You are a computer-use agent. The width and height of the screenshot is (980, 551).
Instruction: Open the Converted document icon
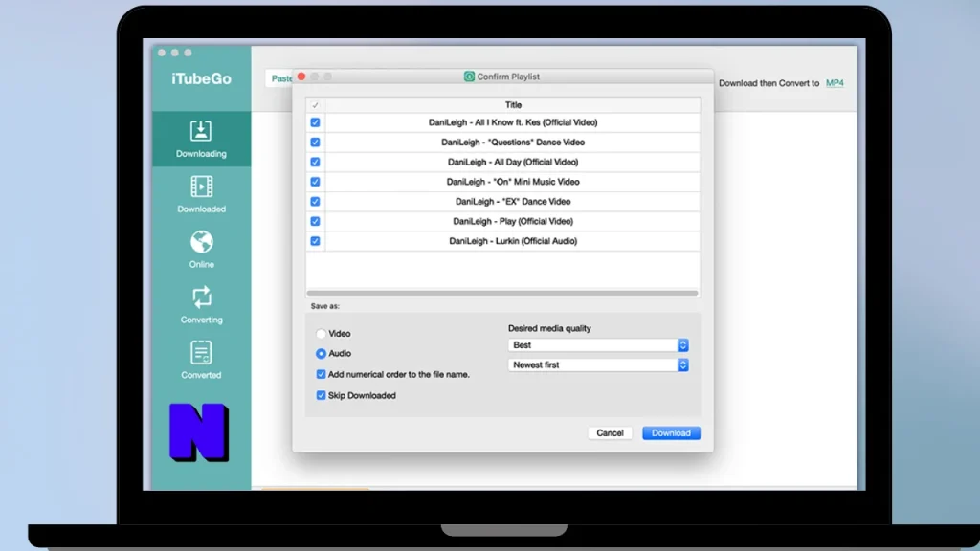[201, 352]
